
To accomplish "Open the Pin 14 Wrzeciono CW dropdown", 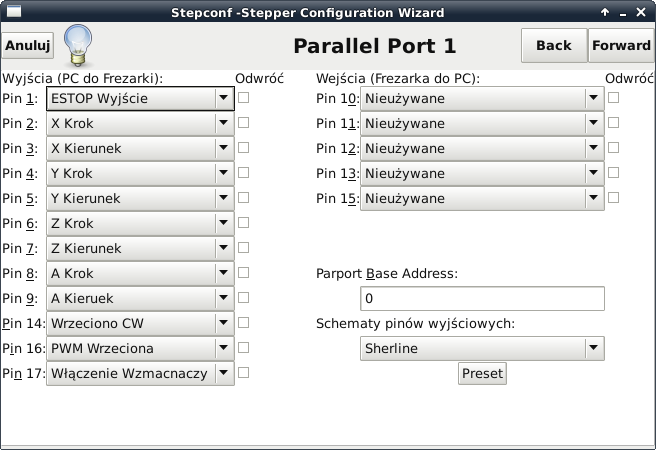I will click(140, 323).
